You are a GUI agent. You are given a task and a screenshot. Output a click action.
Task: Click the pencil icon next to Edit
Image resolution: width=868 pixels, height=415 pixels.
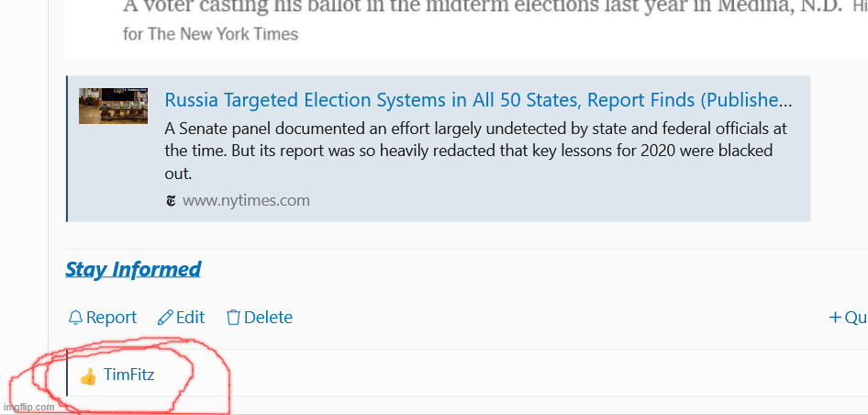point(165,318)
